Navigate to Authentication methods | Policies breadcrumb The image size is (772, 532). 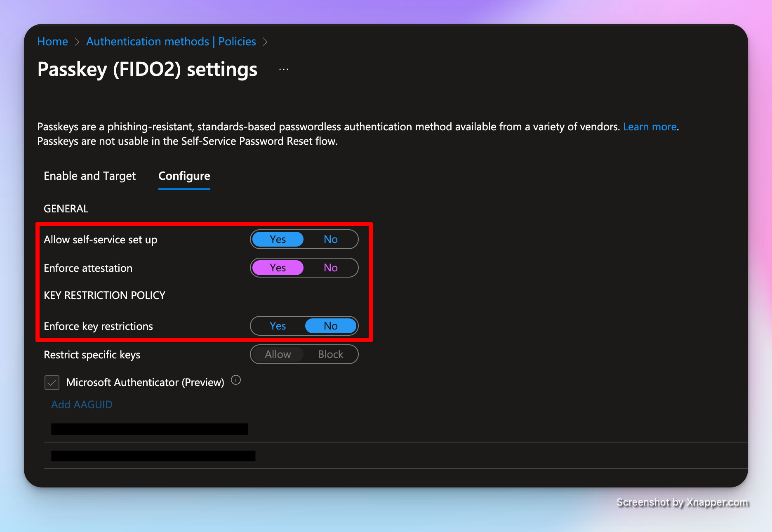click(171, 42)
